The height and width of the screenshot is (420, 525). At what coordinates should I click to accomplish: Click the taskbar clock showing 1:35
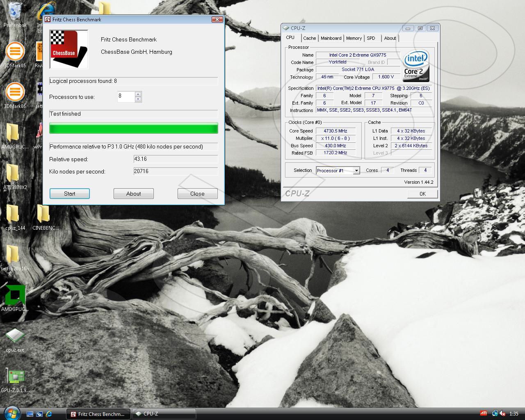point(514,414)
